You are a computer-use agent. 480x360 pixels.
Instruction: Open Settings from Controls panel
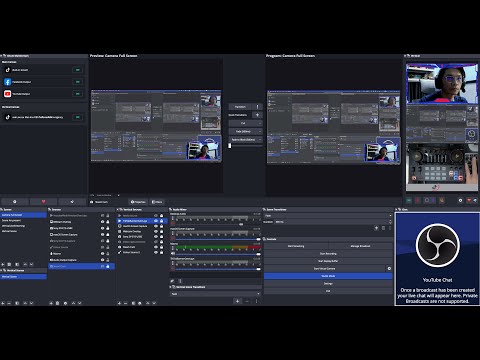328,283
